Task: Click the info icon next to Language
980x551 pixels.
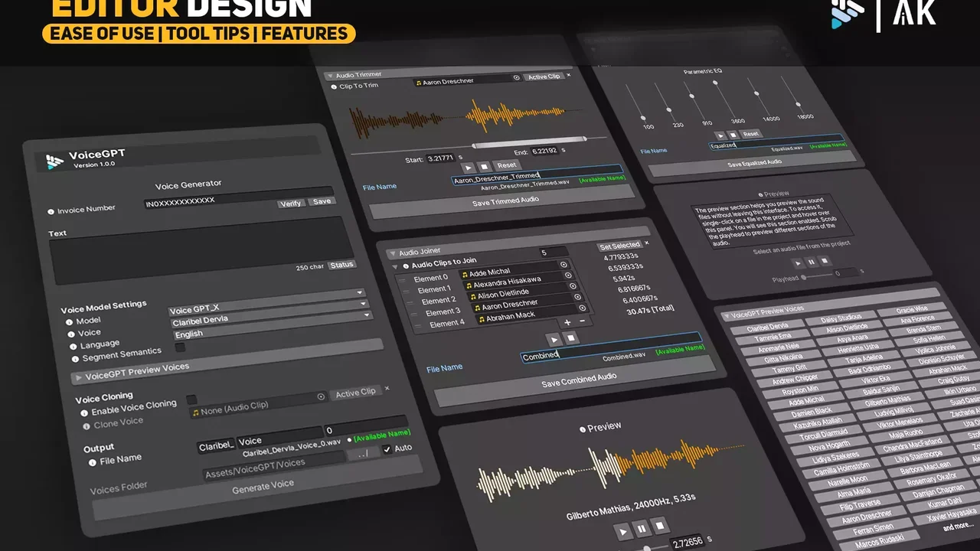Action: 73,347
